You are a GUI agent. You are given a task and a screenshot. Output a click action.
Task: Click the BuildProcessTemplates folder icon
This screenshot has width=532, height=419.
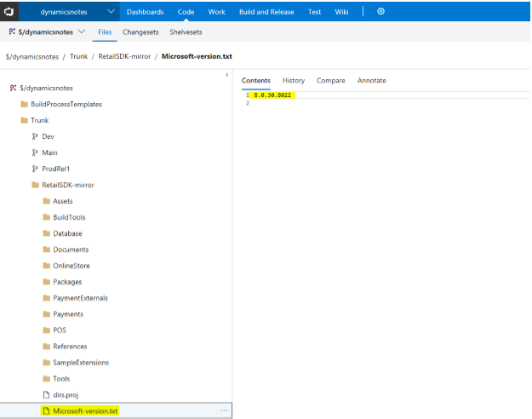pyautogui.click(x=24, y=104)
